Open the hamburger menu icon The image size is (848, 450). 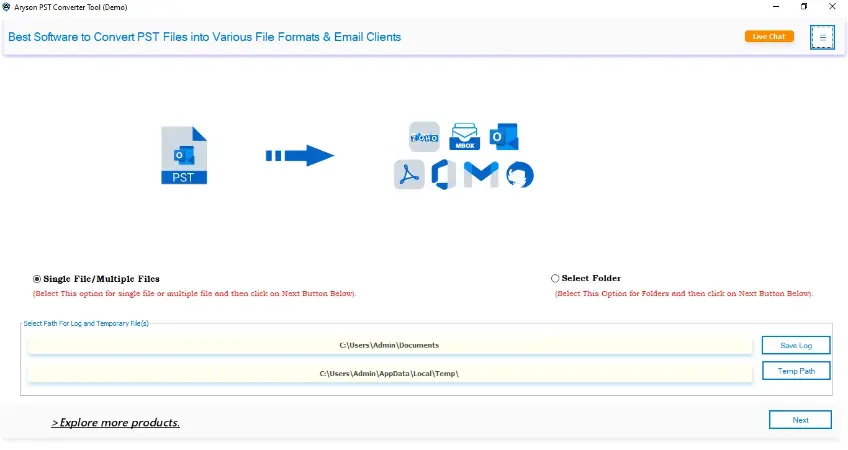[822, 37]
